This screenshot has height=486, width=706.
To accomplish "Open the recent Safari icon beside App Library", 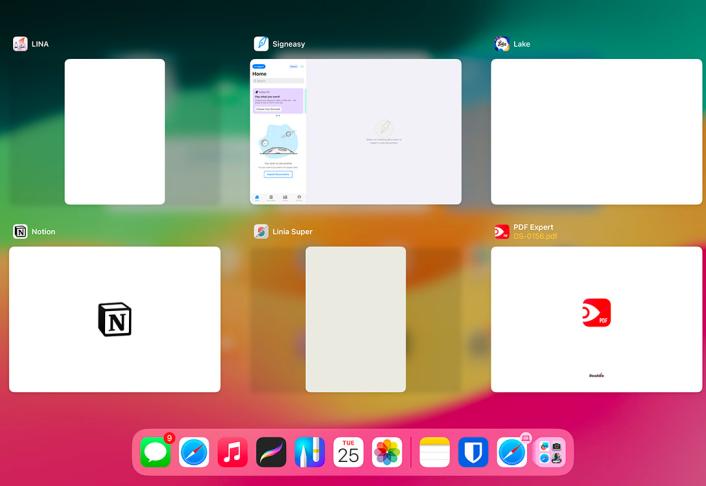I will pos(512,453).
